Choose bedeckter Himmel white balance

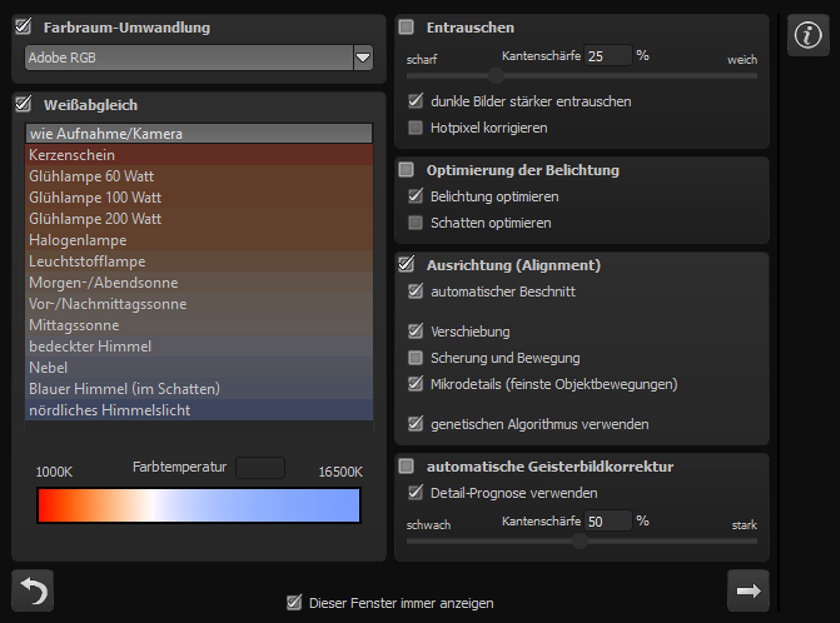pyautogui.click(x=199, y=346)
